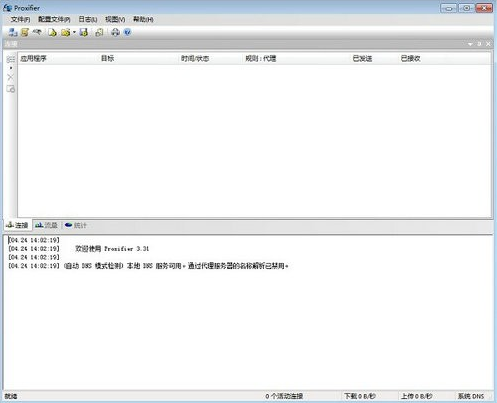The image size is (497, 403).
Task: Click the 下载 0 B/秒 status entry
Action: point(360,396)
